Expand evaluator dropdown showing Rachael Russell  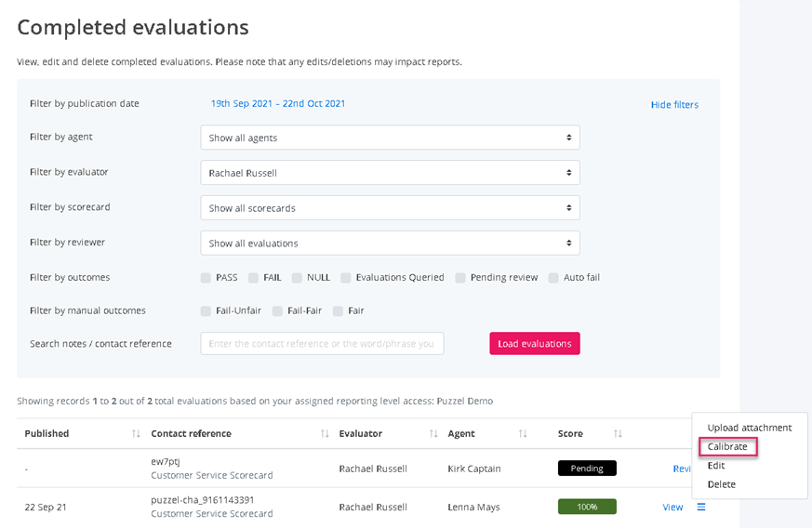[390, 173]
